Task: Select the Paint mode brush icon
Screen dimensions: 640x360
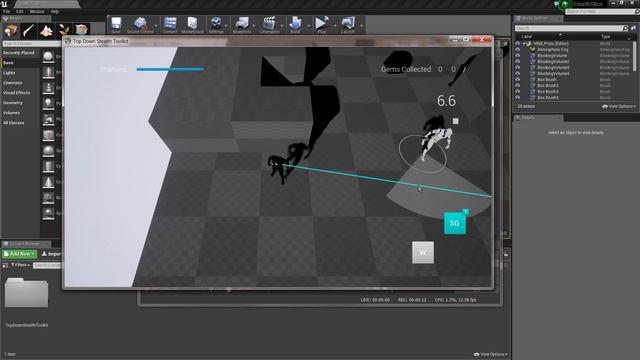Action: pos(29,30)
